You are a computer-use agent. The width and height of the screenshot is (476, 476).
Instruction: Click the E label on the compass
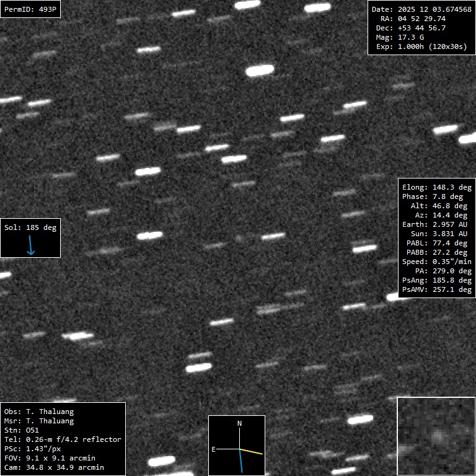214,449
